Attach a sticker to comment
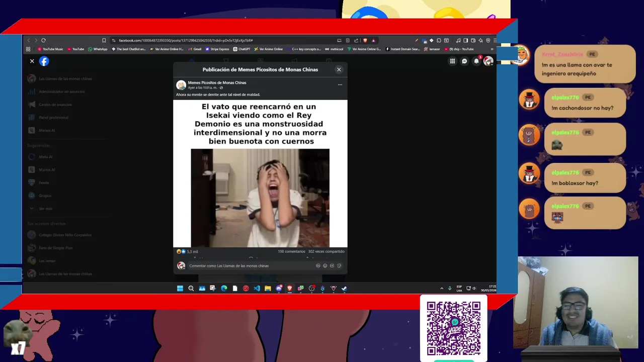 pyautogui.click(x=339, y=265)
